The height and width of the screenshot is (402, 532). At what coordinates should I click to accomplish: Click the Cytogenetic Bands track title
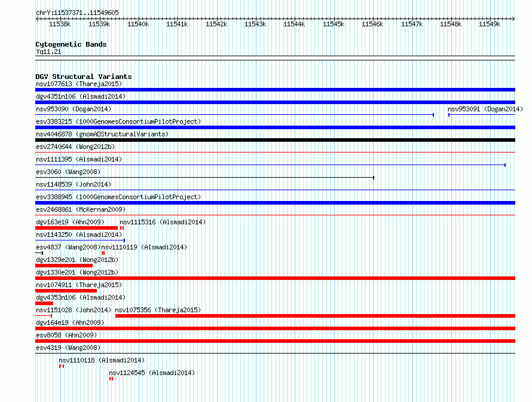tap(71, 44)
